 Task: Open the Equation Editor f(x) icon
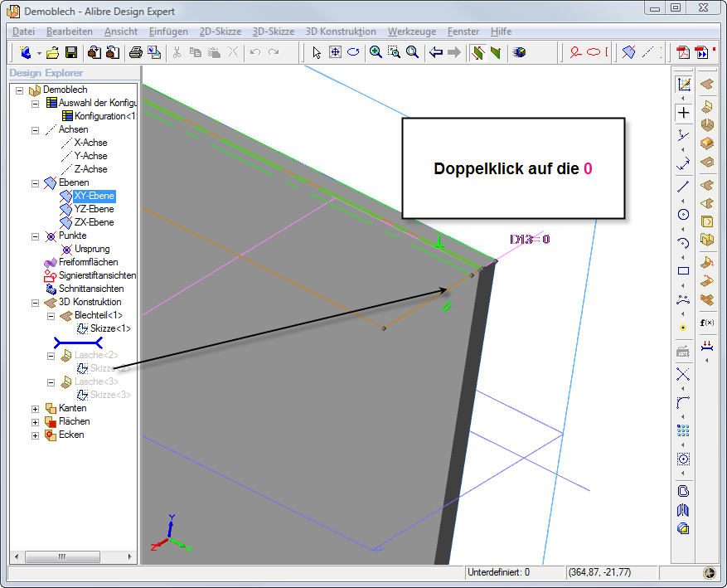coord(706,323)
